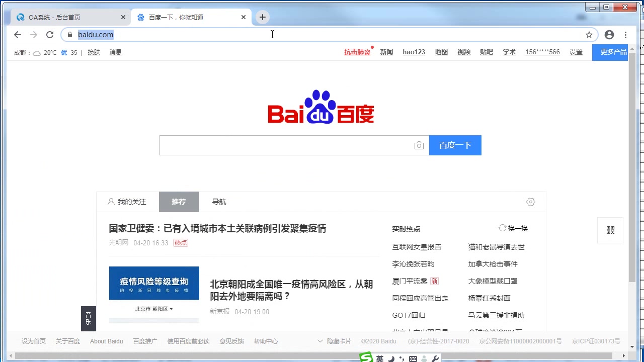Image resolution: width=644 pixels, height=362 pixels.
Task: Open the QR code panel on the right edge
Action: point(610,230)
